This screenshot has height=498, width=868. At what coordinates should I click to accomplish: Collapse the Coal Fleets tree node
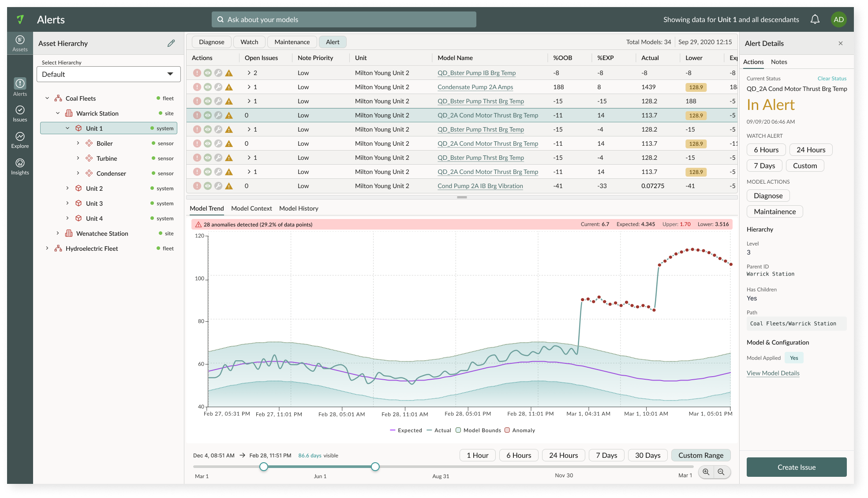47,98
